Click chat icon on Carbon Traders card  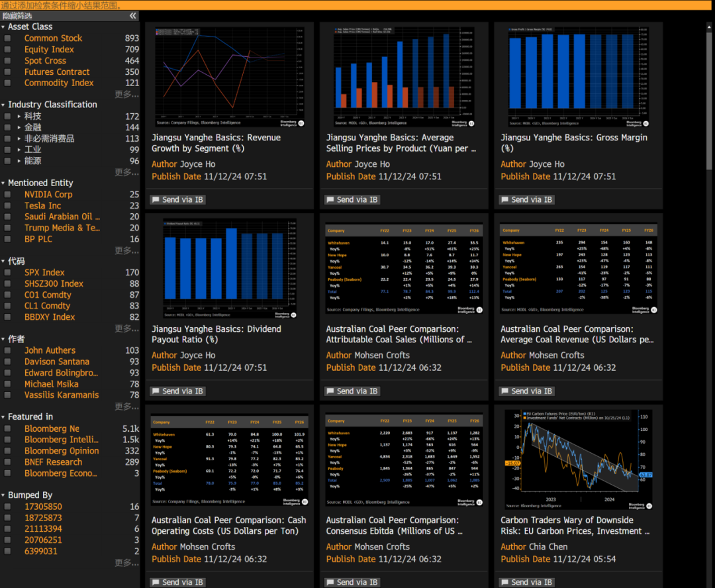pyautogui.click(x=504, y=583)
